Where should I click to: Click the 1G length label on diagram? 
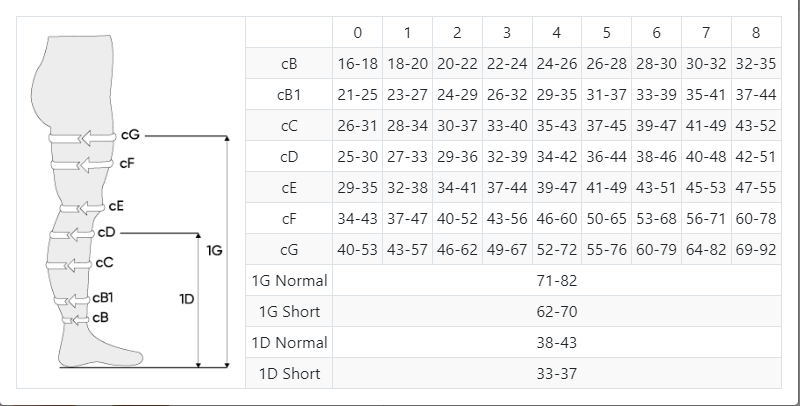[214, 251]
